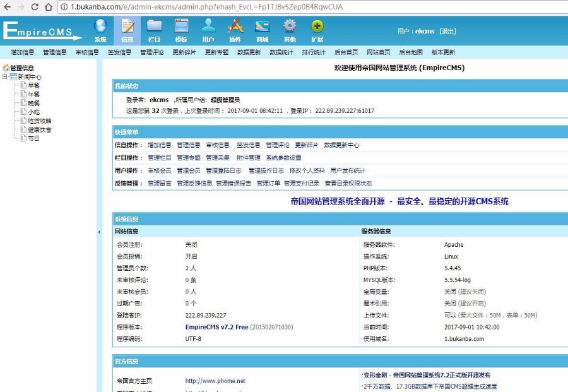Open 更新专题 menu item
The image size is (568, 392).
[216, 52]
